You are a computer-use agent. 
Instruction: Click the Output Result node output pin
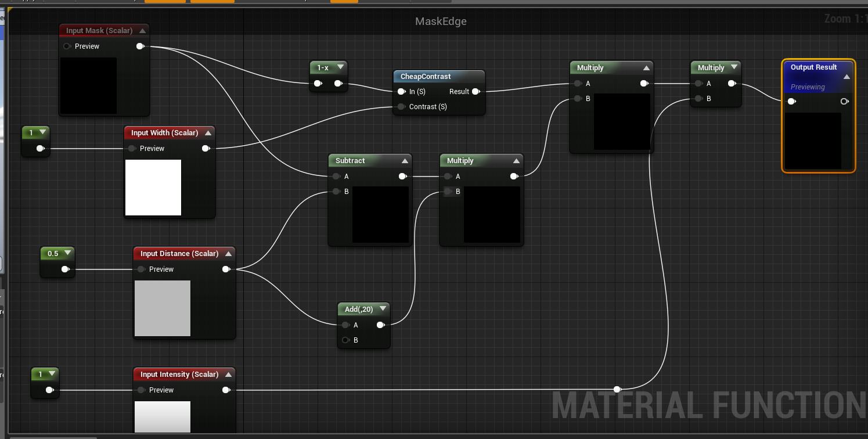(844, 101)
